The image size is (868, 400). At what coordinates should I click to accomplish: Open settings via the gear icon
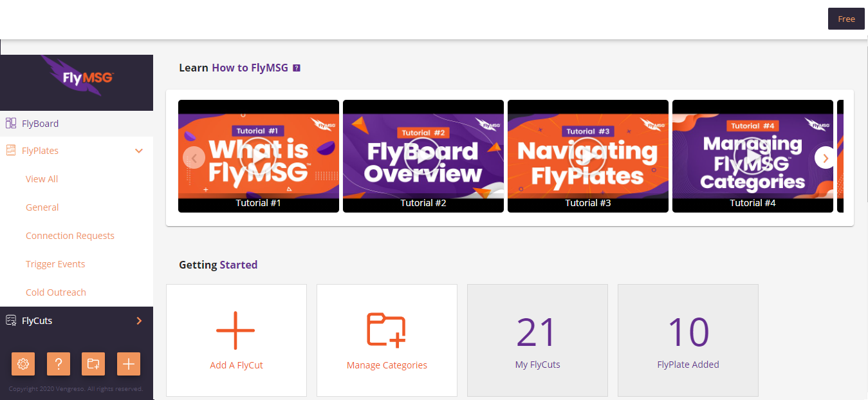23,363
